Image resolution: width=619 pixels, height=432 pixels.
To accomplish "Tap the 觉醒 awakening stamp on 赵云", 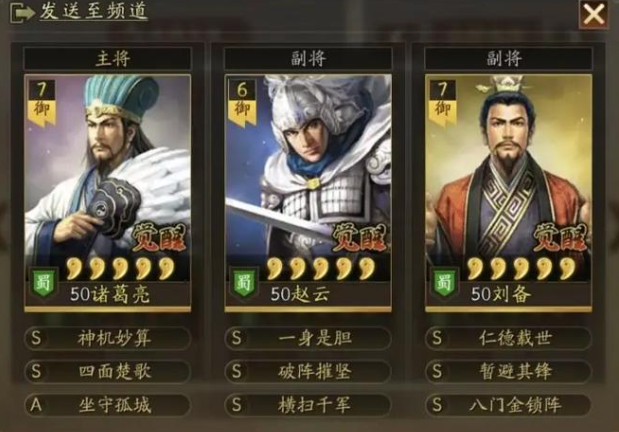I will click(x=359, y=238).
